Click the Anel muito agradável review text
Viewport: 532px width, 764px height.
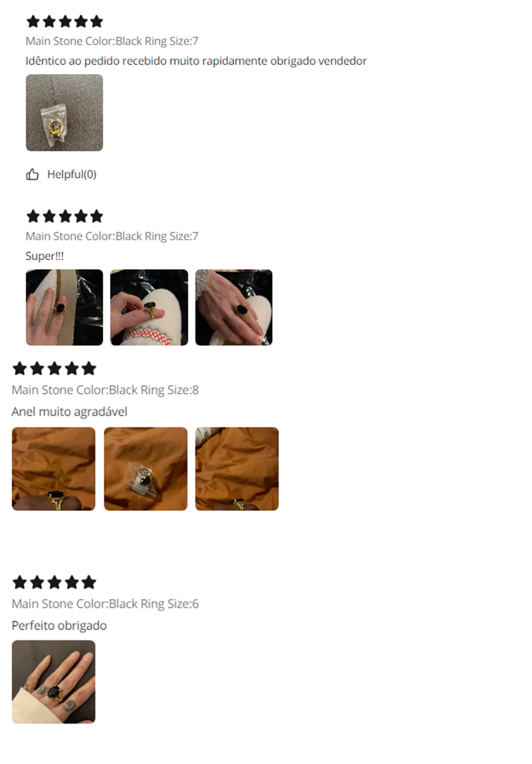pyautogui.click(x=69, y=412)
